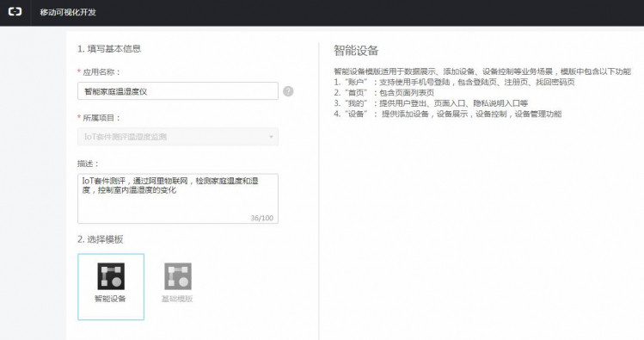Click the line starting with 3.“我的”

tap(431, 103)
